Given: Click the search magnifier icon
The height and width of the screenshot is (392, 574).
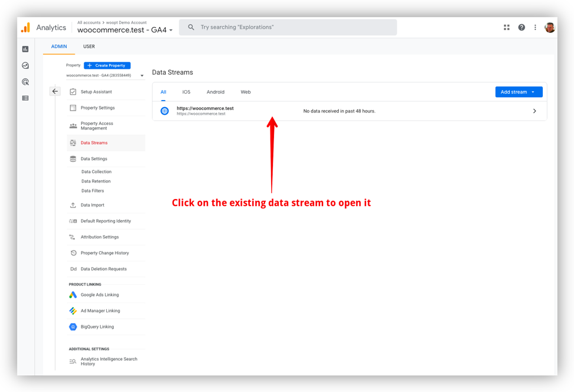Looking at the screenshot, I should click(191, 27).
